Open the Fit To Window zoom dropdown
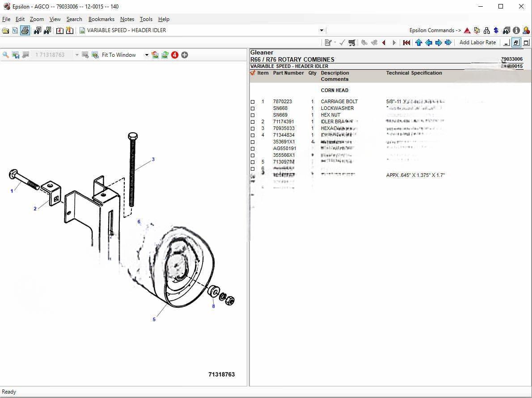532x398 pixels. coord(146,55)
